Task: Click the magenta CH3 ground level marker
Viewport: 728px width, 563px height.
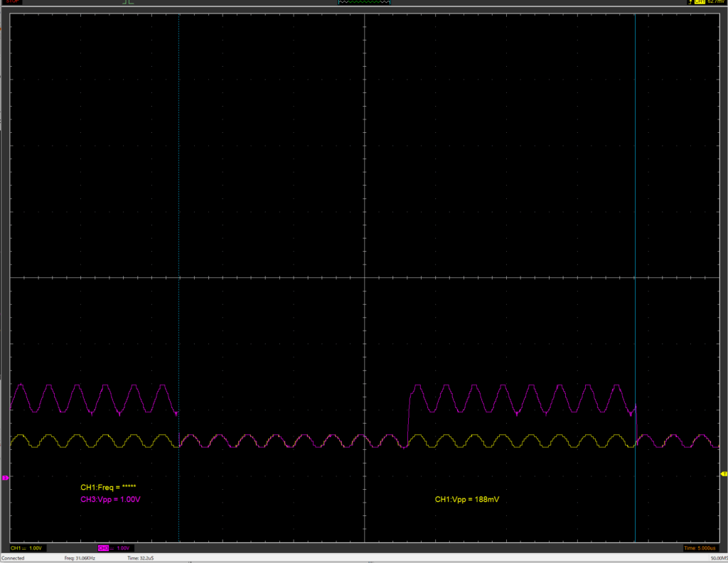Action: pos(4,478)
